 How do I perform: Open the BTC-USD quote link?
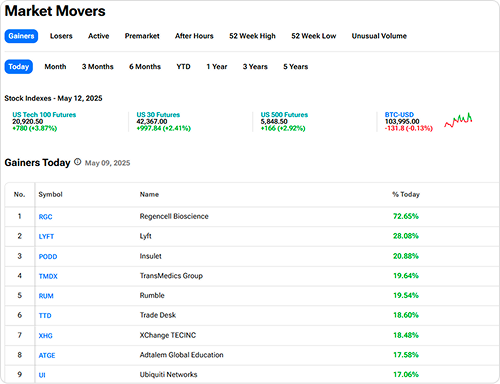click(399, 115)
